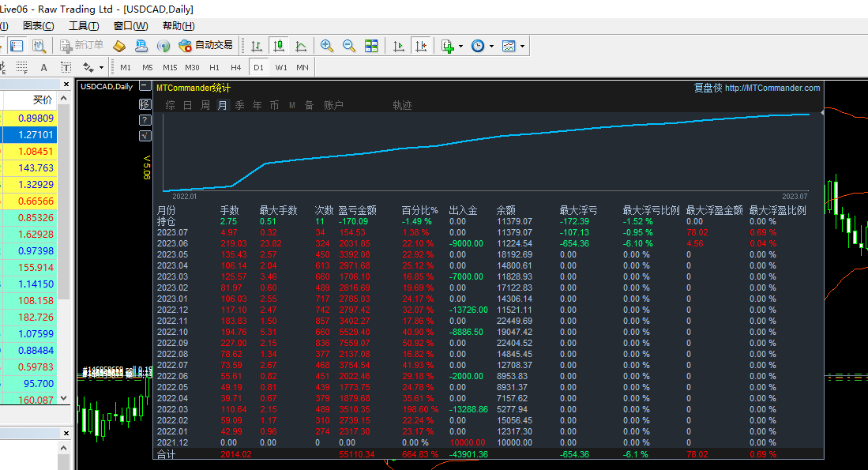Click the 移 move panel button

click(x=145, y=104)
